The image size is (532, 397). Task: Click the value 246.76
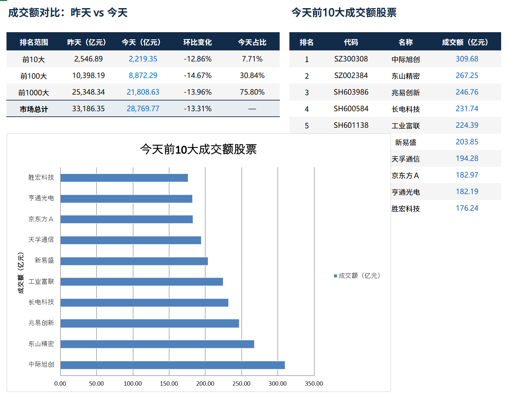(467, 92)
